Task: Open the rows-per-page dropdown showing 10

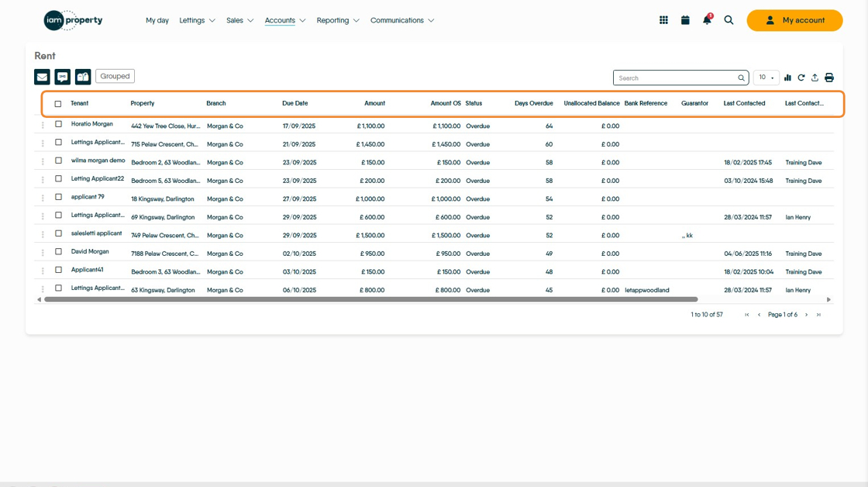Action: (766, 78)
